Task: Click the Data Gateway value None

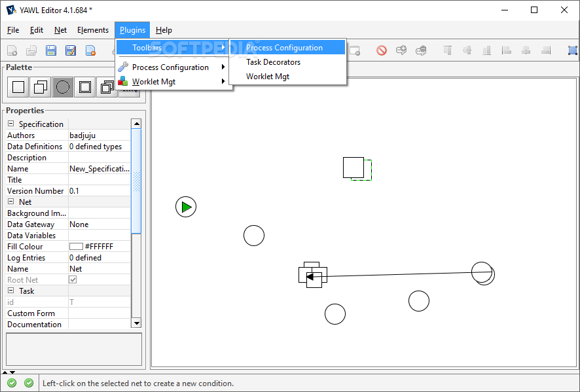Action: (x=79, y=224)
